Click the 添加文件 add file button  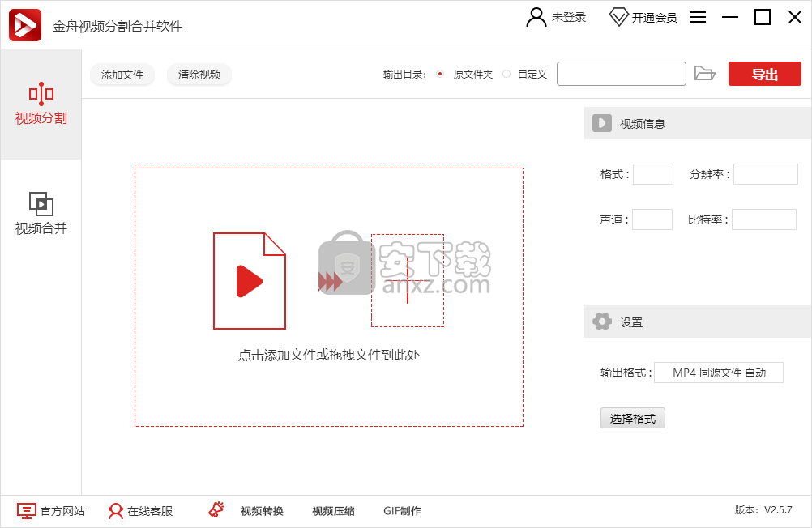click(x=122, y=75)
